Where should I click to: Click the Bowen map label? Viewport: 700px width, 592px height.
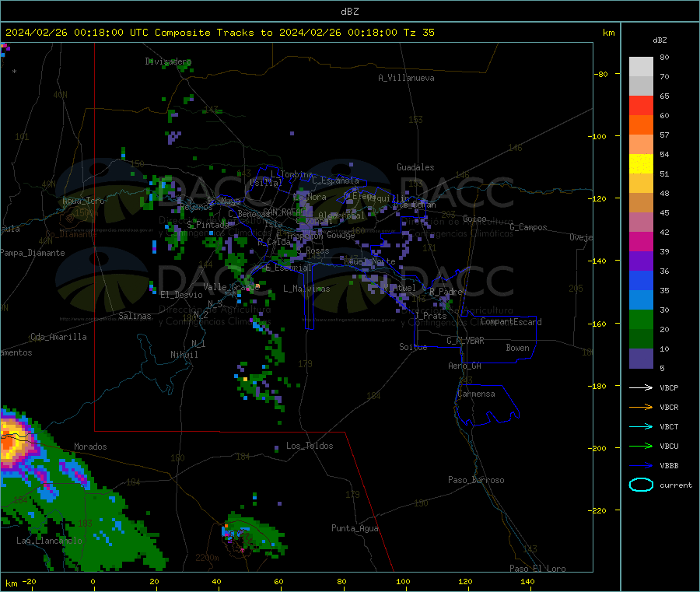[518, 348]
